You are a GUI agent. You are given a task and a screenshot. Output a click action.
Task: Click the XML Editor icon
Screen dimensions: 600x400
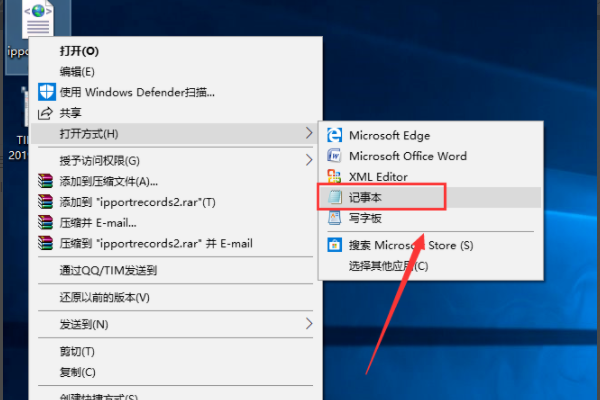334,176
